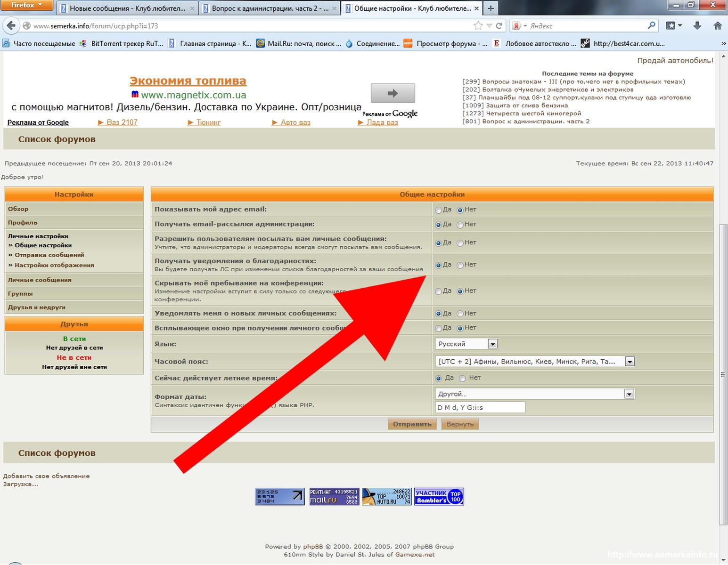Select 'Да' to hide presence on the conference
Image resolution: width=728 pixels, height=565 pixels.
coord(439,291)
